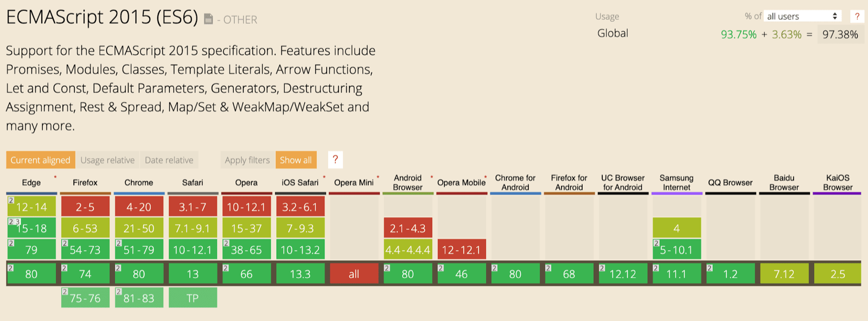Switch to the Date relative view

coord(169,160)
